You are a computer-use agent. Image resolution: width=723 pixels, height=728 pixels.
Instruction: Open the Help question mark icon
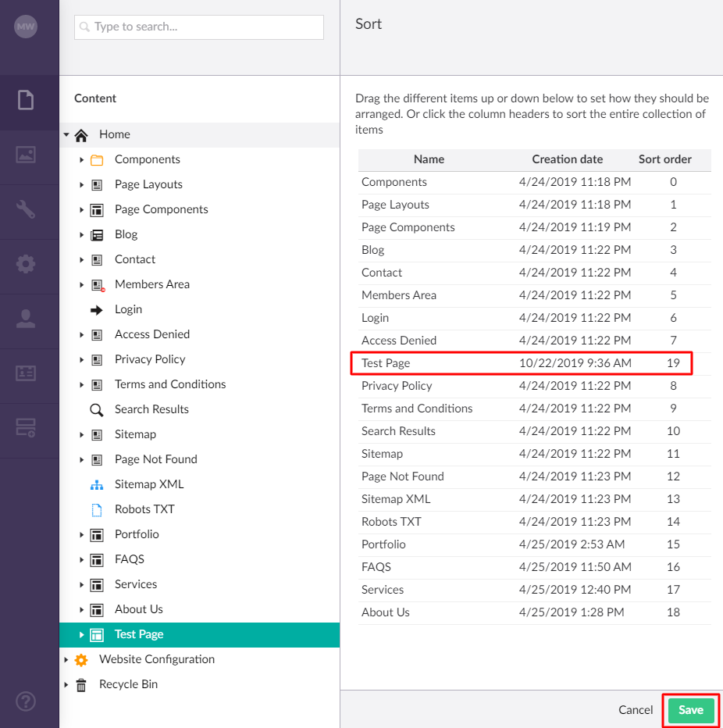pyautogui.click(x=26, y=701)
